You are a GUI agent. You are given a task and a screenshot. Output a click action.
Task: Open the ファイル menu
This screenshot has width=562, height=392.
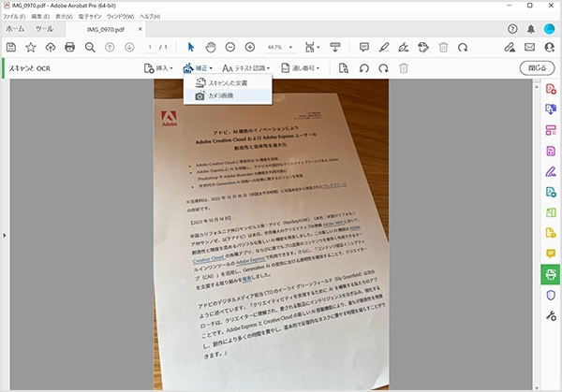click(14, 17)
